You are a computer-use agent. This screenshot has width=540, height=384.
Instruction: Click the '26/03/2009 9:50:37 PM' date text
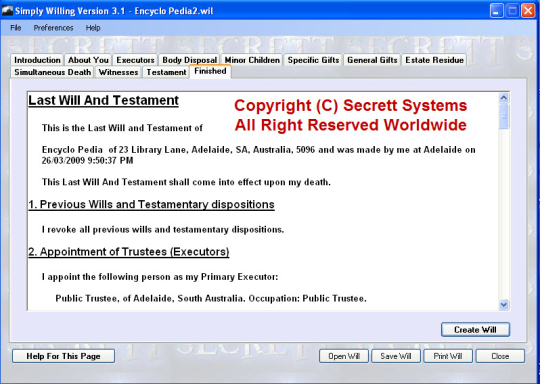87,161
